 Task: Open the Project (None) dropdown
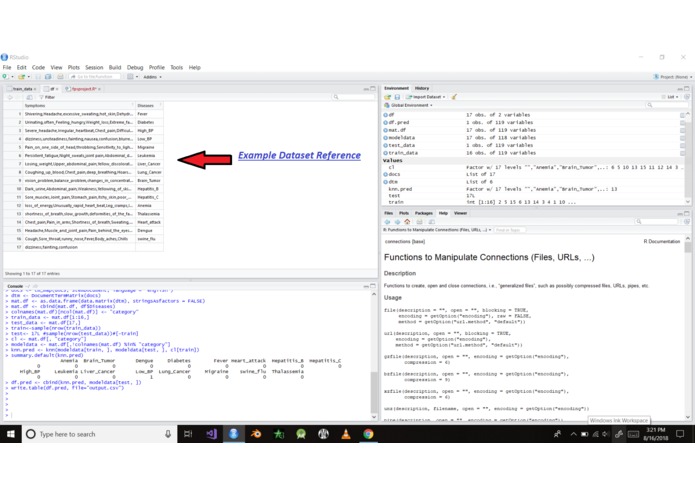point(673,77)
